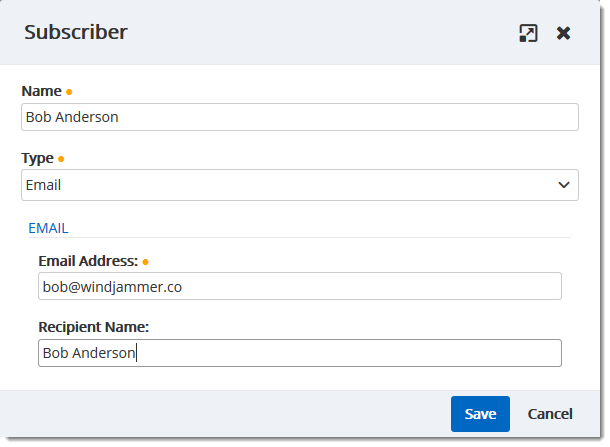This screenshot has width=610, height=447.
Task: Save the subscriber
Action: [x=480, y=414]
